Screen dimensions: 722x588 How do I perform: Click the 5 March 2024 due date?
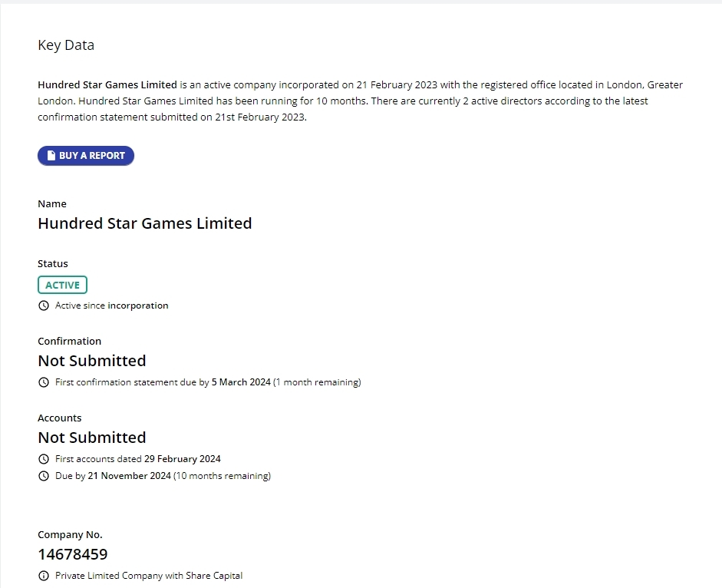[x=241, y=382]
